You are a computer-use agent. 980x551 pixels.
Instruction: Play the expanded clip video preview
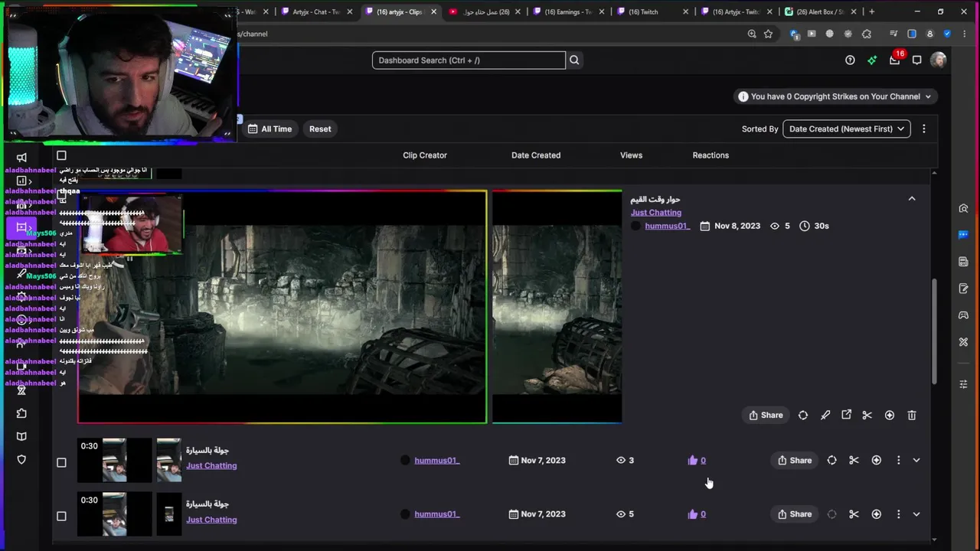tap(282, 306)
